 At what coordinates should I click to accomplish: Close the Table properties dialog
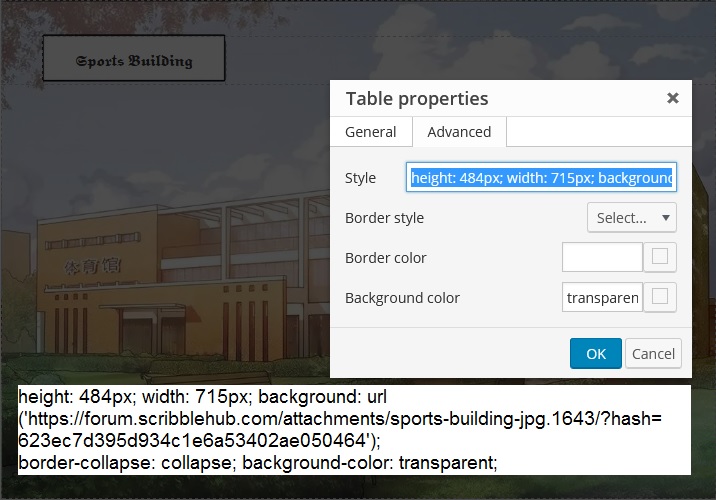click(x=672, y=98)
